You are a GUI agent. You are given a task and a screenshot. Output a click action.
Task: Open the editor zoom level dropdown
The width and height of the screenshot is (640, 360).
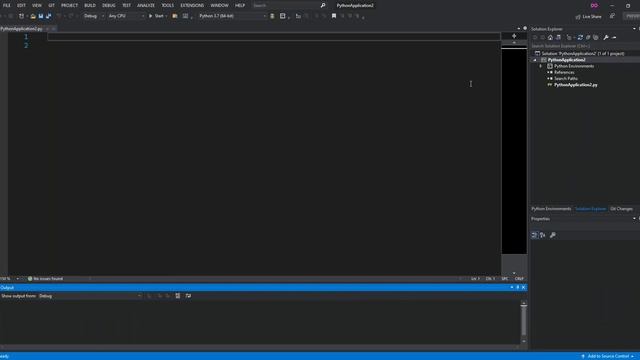pyautogui.click(x=18, y=279)
